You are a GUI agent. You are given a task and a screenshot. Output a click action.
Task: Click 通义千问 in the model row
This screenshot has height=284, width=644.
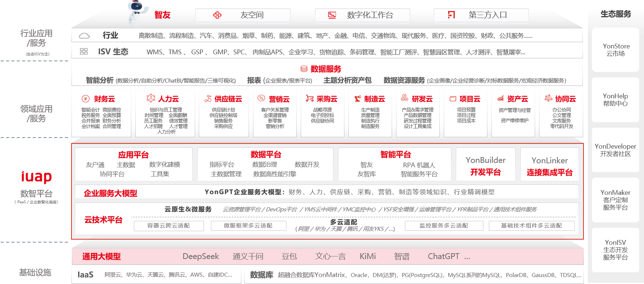pos(248,256)
